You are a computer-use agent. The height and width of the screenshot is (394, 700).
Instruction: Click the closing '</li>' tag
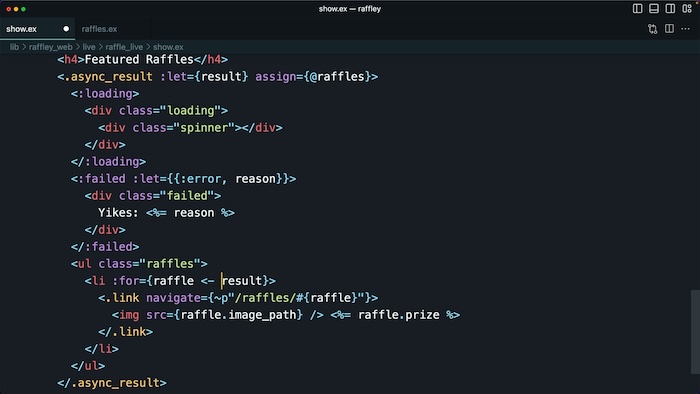[102, 349]
